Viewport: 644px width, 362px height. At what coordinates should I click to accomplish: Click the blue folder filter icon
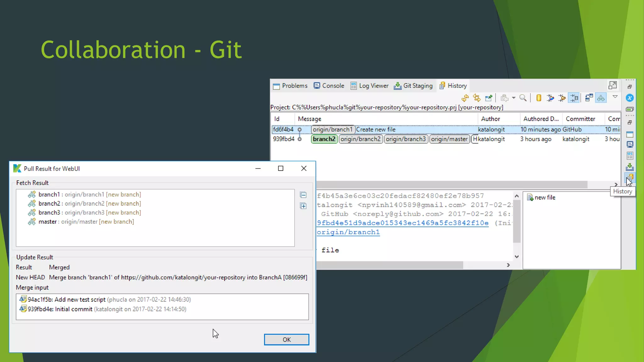pyautogui.click(x=550, y=98)
